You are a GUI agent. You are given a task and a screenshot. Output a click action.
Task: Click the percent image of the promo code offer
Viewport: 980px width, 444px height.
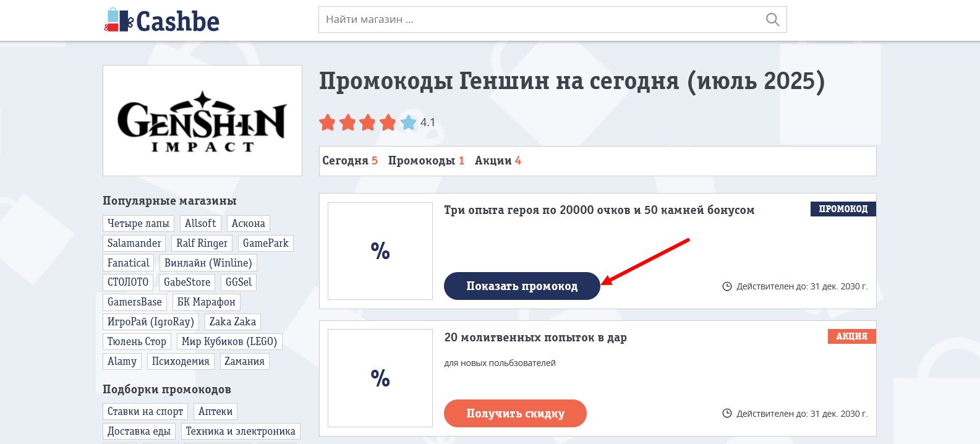(x=380, y=251)
